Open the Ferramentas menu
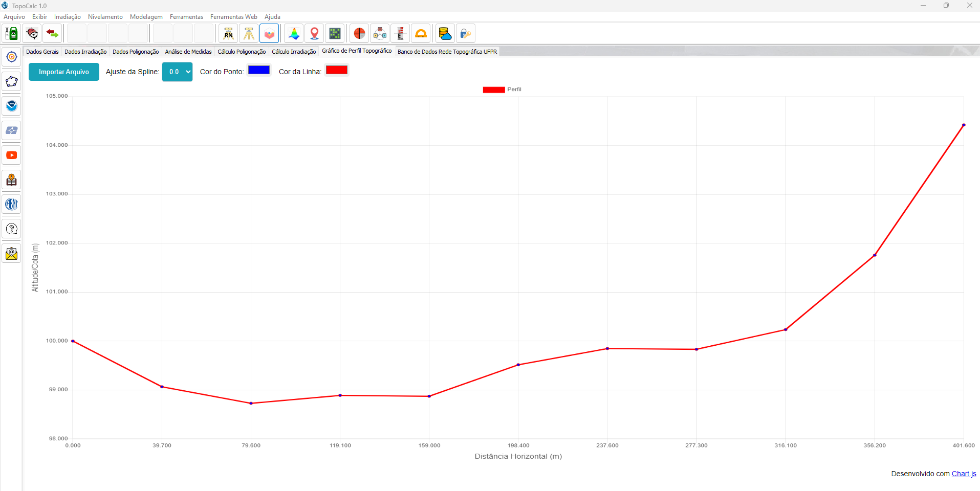980x491 pixels. [186, 17]
